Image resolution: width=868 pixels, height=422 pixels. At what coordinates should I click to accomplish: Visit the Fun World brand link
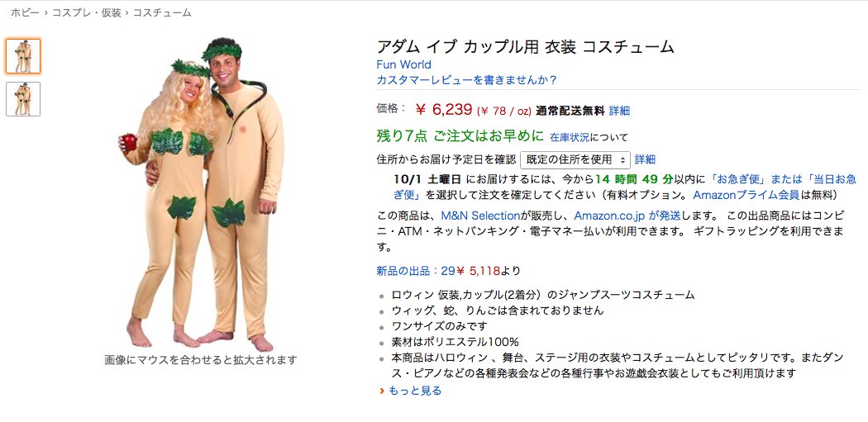pos(403,64)
